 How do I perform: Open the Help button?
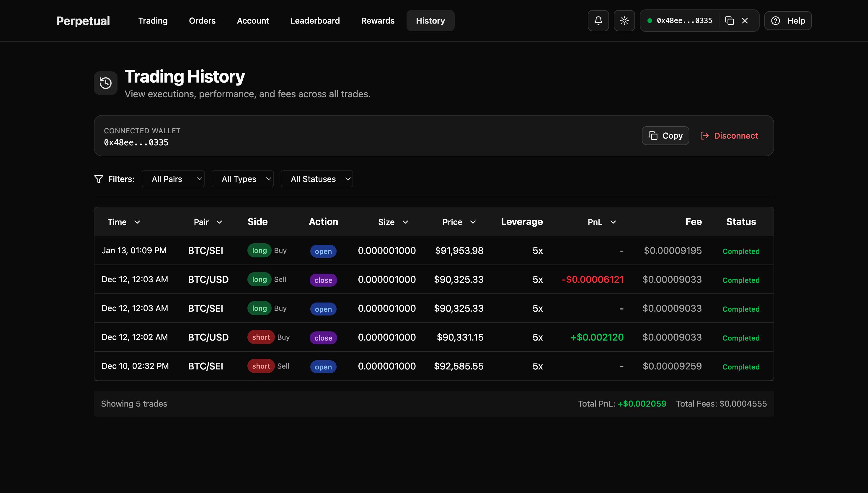(788, 21)
